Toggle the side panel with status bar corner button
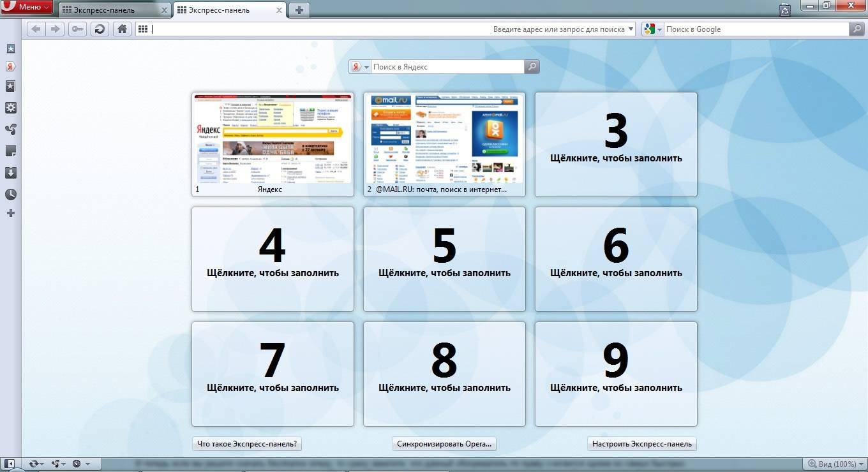 [10, 464]
